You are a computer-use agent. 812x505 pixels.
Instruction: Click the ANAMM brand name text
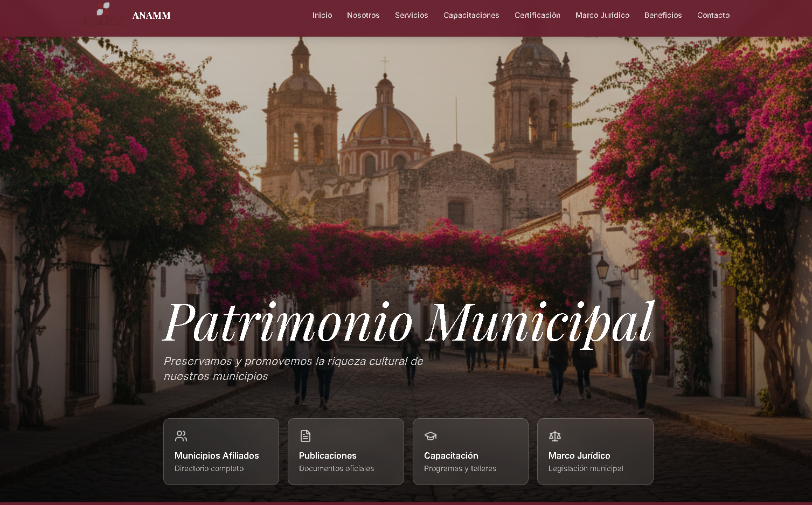pyautogui.click(x=151, y=16)
